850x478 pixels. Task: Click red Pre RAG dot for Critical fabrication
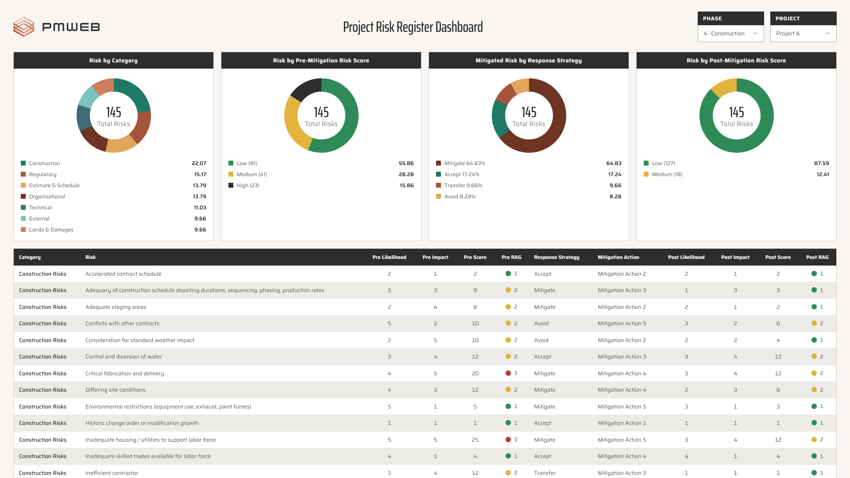(508, 373)
